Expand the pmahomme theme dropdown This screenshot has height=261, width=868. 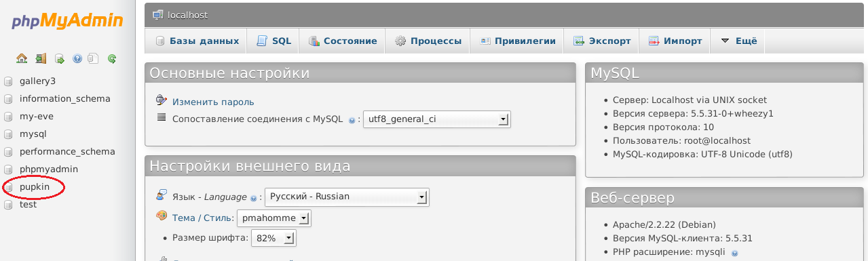(x=274, y=218)
